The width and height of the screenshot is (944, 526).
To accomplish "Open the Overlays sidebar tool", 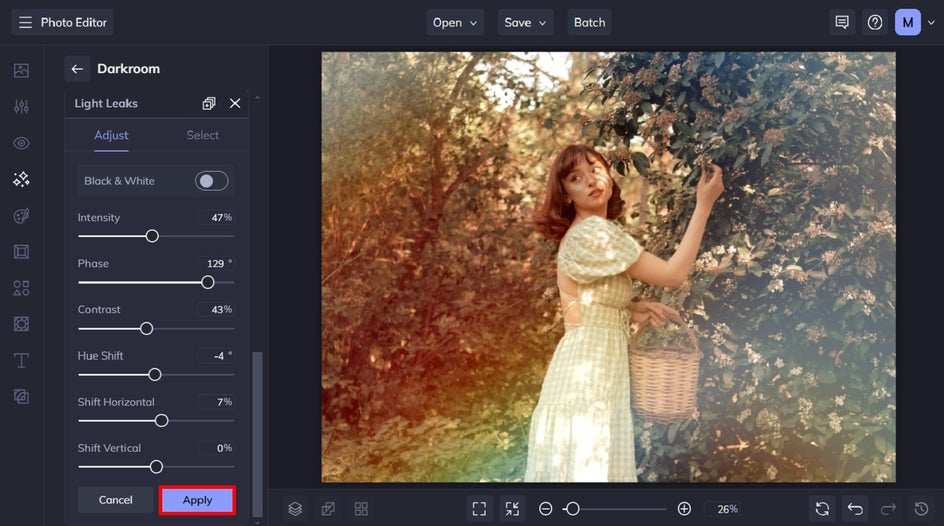I will click(21, 324).
